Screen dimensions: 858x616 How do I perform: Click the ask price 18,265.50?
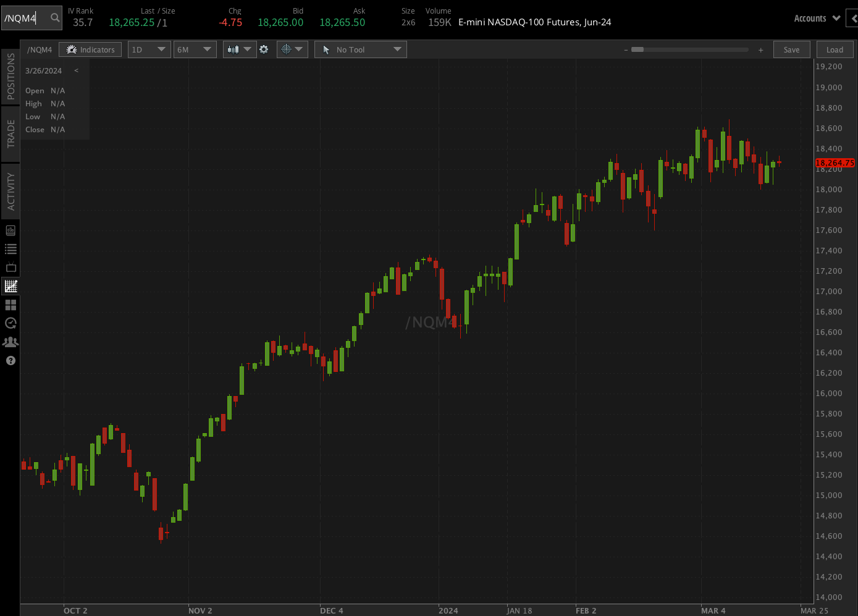coord(342,22)
